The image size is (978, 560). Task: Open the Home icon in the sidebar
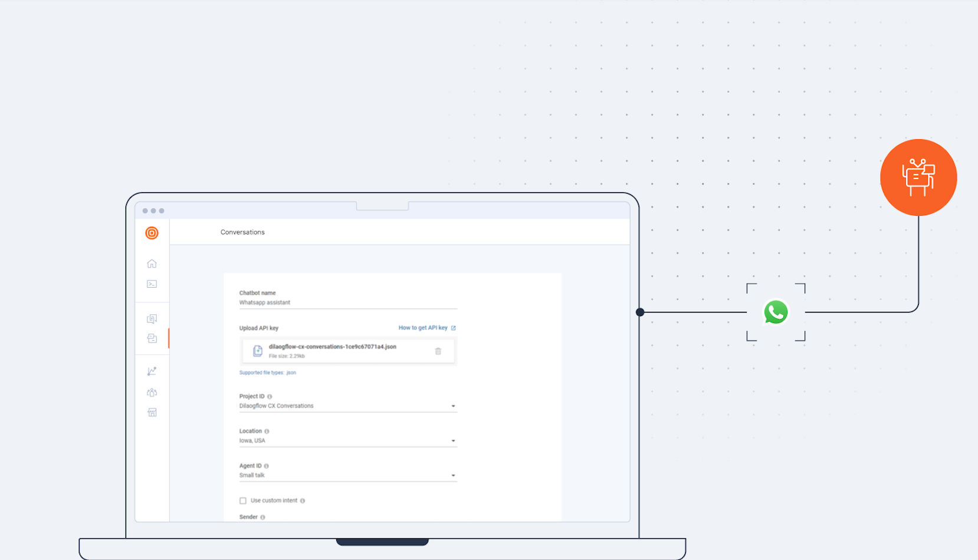pos(152,263)
